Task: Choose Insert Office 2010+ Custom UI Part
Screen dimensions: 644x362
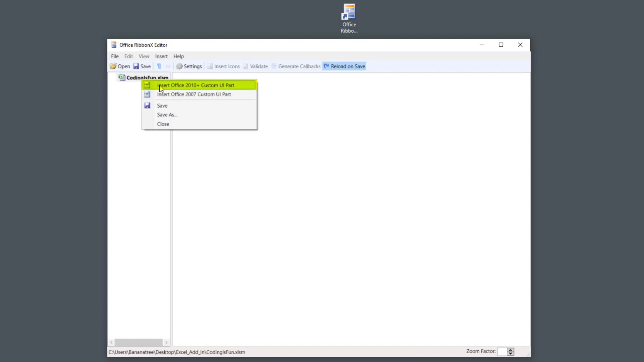Action: pyautogui.click(x=196, y=85)
